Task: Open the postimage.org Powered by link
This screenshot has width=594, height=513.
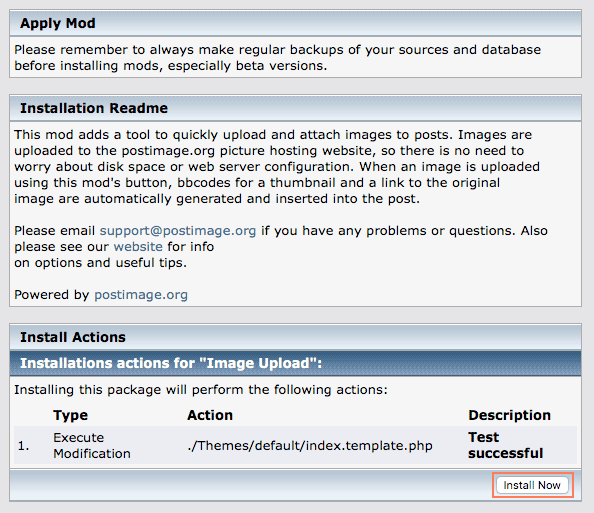Action: point(141,295)
